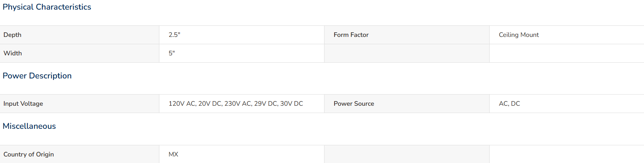The width and height of the screenshot is (644, 163).
Task: Click empty cell below Ceiling Mount
Action: coord(567,53)
